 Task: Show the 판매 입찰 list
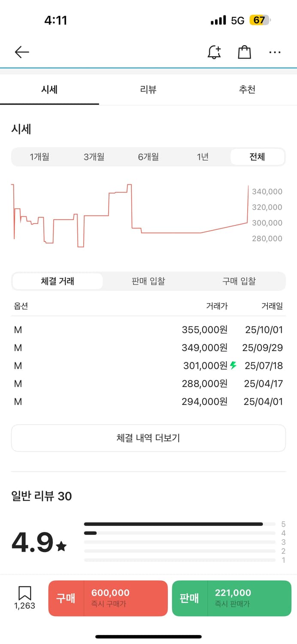148,281
